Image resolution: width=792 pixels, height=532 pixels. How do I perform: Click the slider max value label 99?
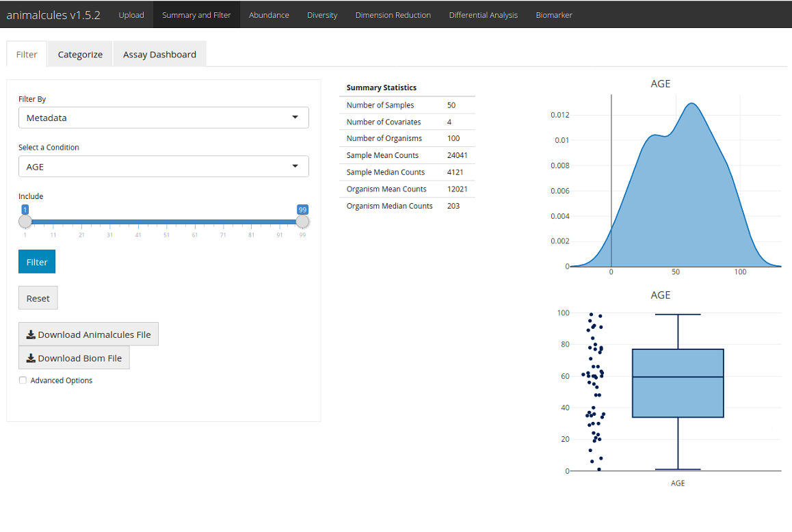[x=302, y=210]
